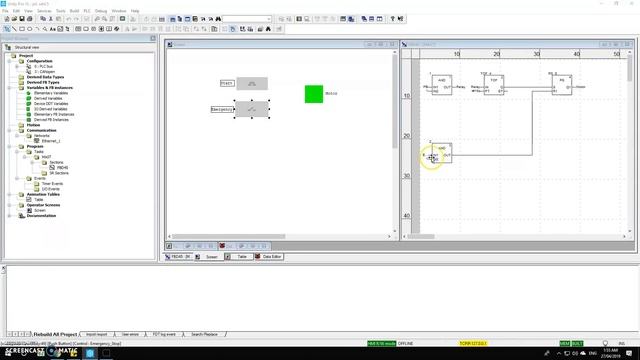Collapse the Variables & FB instances node
The width and height of the screenshot is (640, 360).
click(9, 87)
